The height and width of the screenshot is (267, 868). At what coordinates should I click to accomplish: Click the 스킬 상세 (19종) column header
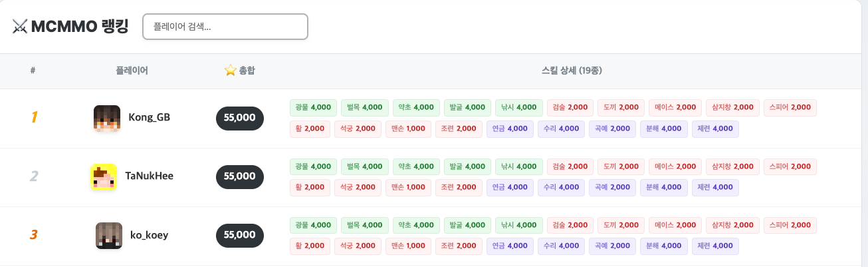(x=572, y=71)
